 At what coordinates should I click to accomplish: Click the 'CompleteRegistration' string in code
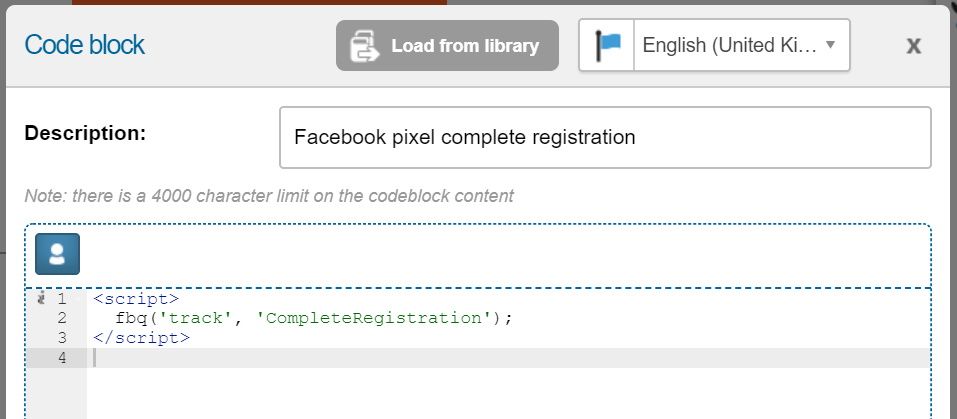coord(374,318)
